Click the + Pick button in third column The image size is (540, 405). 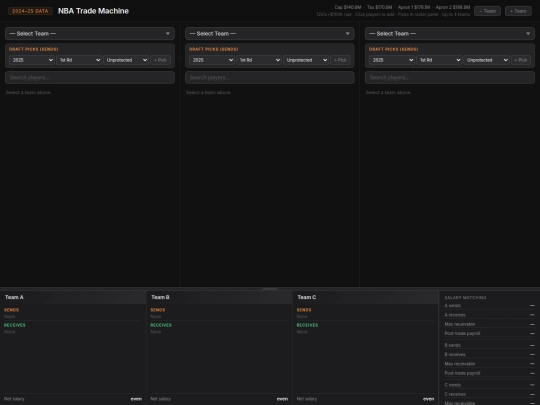(x=521, y=60)
